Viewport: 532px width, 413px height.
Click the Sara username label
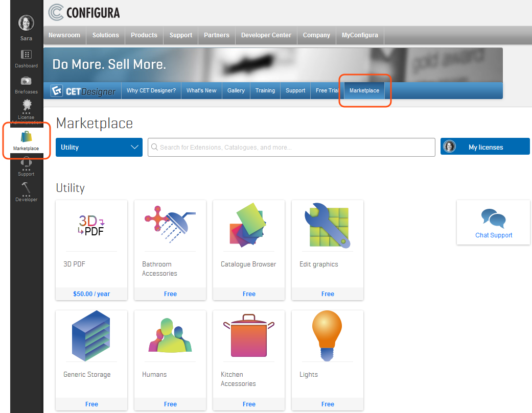[x=26, y=38]
